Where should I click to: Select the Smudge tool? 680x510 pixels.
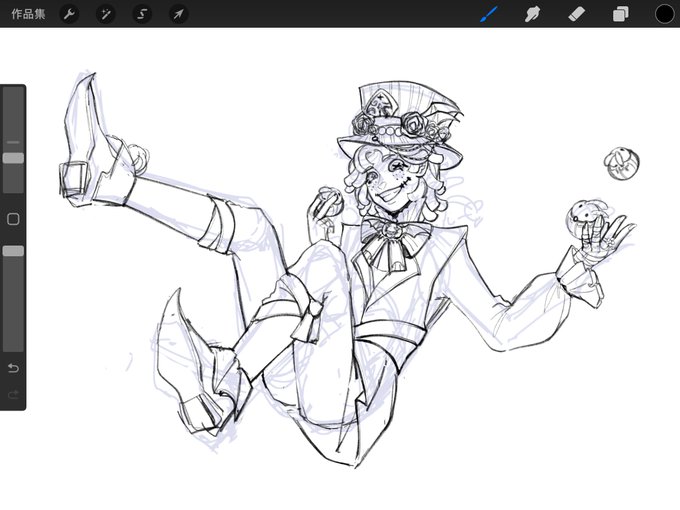(x=533, y=14)
